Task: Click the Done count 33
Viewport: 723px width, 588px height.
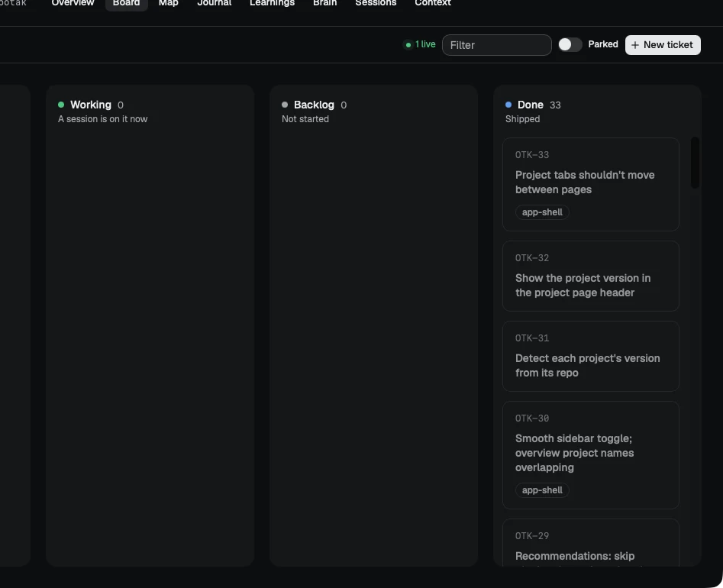Action: (x=555, y=105)
